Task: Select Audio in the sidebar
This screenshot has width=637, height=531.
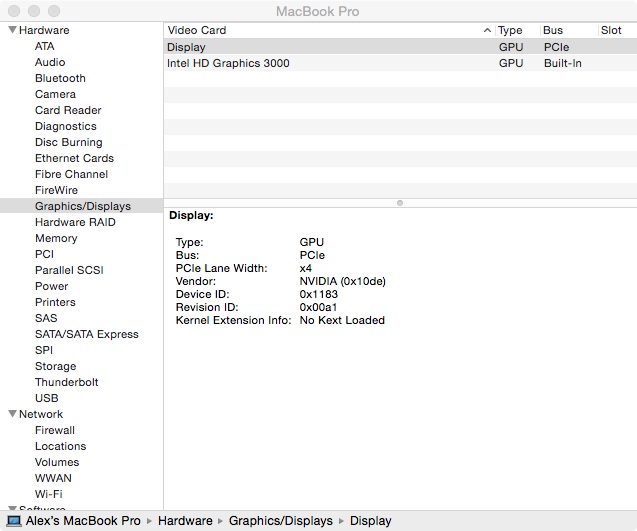Action: pyautogui.click(x=50, y=62)
